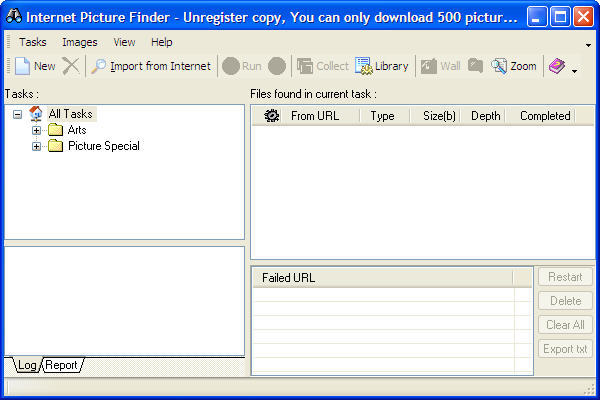Click the Delete button

(565, 301)
